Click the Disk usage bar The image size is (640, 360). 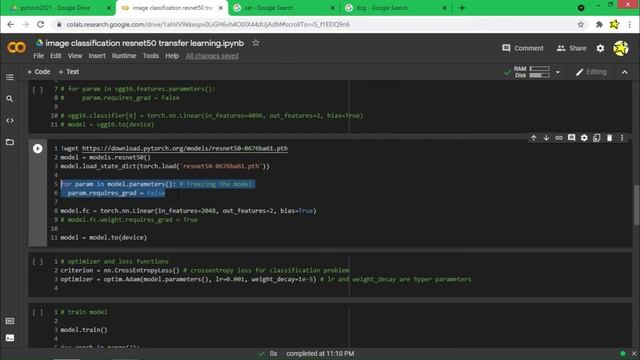(x=539, y=75)
